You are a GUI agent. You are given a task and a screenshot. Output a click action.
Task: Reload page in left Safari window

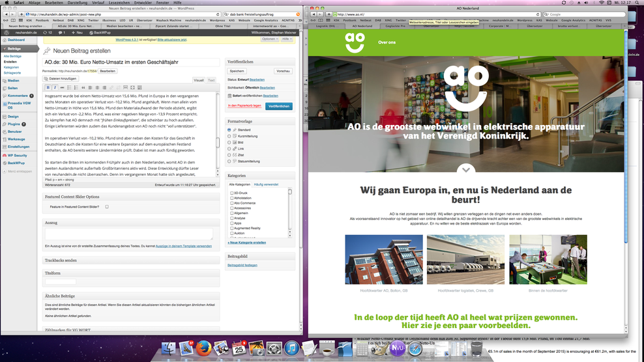[x=218, y=14]
